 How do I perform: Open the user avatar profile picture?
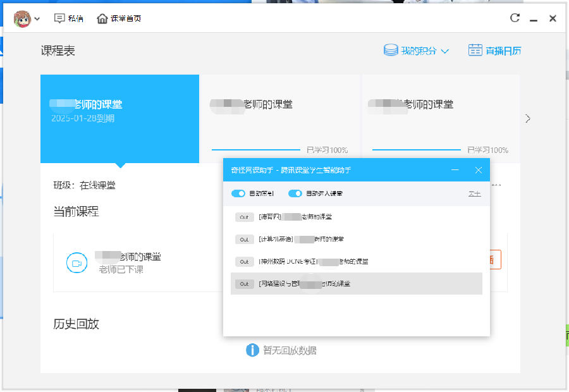(x=22, y=18)
